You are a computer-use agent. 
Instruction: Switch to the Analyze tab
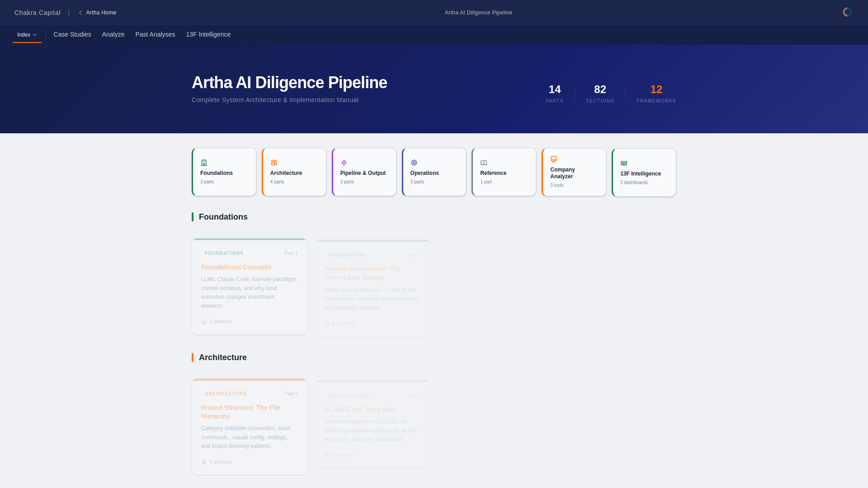click(x=113, y=34)
